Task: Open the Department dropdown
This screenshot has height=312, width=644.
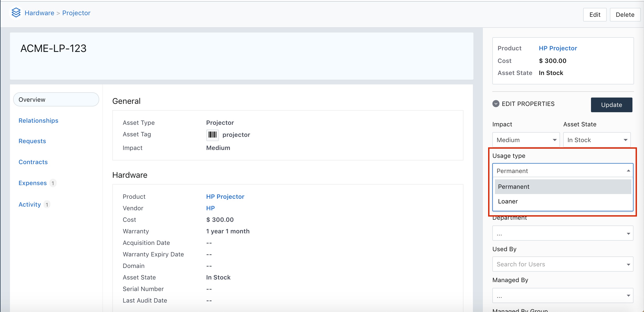Action: click(x=563, y=233)
